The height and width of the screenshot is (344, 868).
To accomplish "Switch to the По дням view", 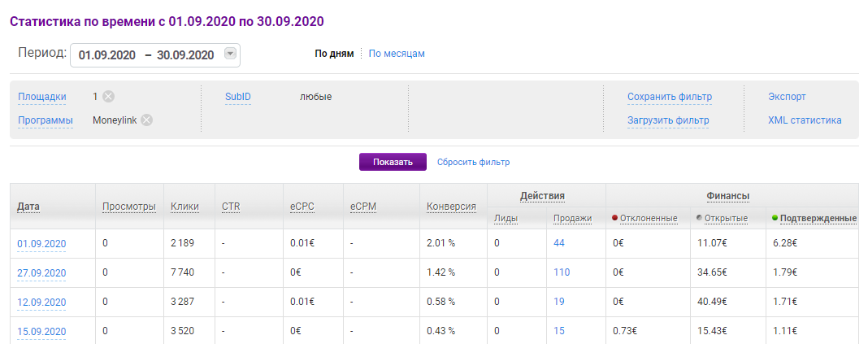I will tap(334, 54).
